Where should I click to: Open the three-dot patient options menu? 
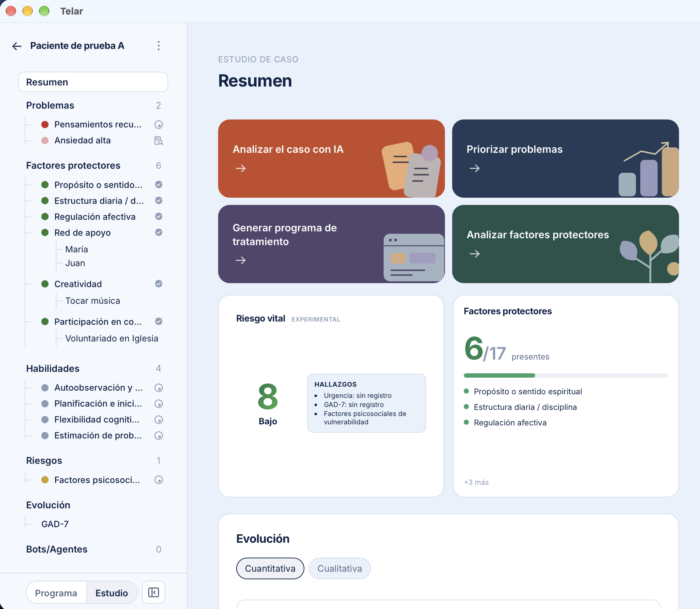coord(158,46)
